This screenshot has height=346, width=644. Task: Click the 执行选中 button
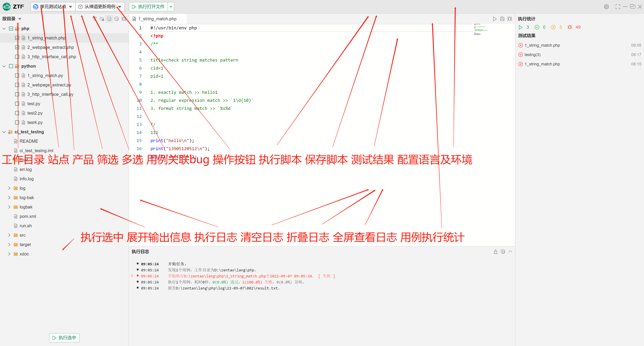64,338
